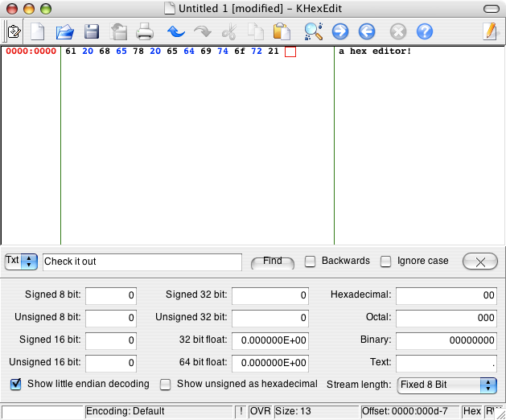Click the Find button
506x420 pixels.
coord(273,261)
